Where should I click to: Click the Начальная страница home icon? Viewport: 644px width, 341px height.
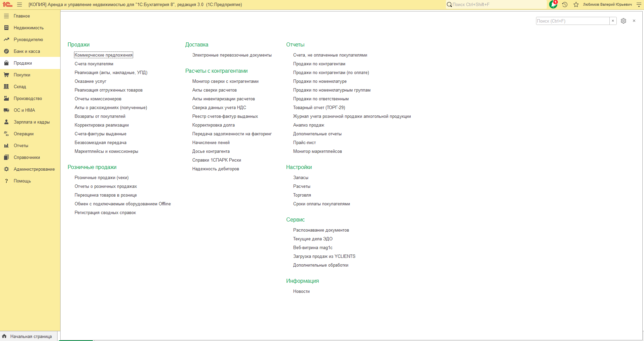click(4, 336)
